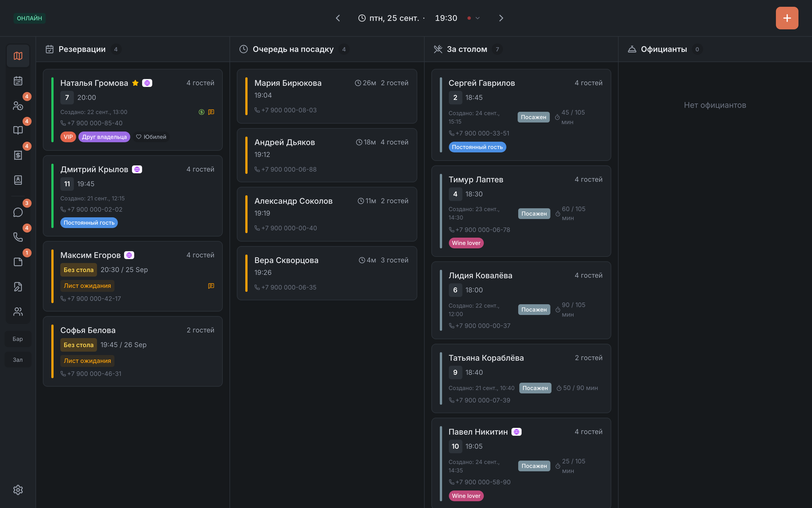
Task: Open the book icon in the sidebar
Action: pyautogui.click(x=18, y=130)
